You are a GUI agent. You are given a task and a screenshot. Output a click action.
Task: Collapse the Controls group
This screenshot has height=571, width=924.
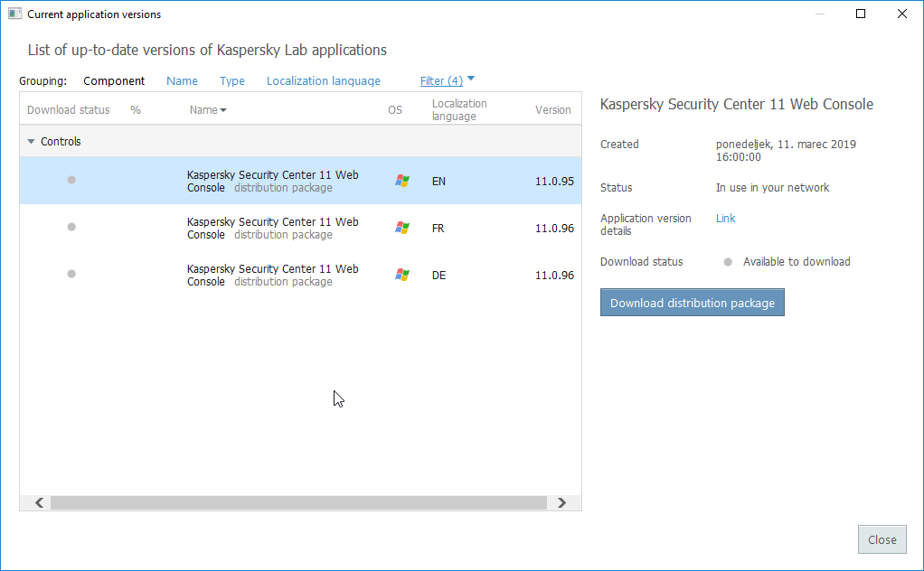tap(32, 142)
